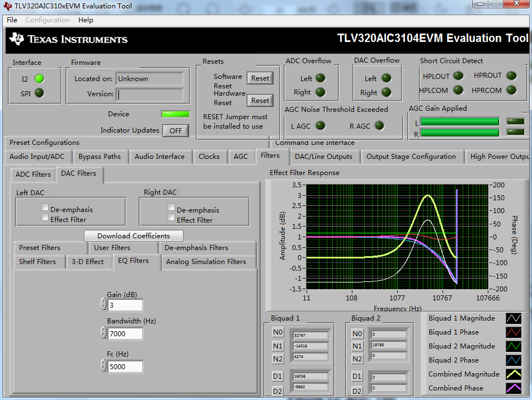Switch to Output Stage Configuration tab
Image resolution: width=532 pixels, height=400 pixels.
(411, 157)
